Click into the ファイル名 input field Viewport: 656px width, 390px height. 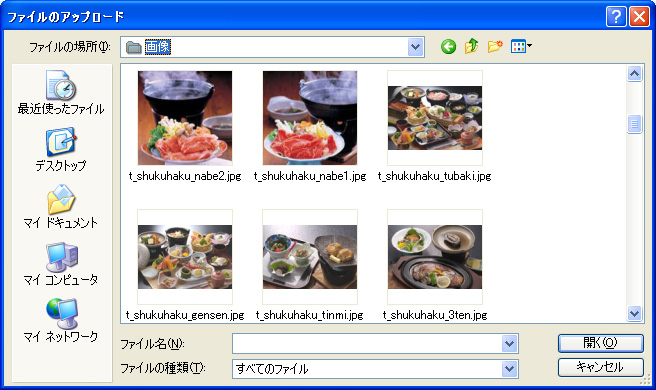tap(367, 344)
